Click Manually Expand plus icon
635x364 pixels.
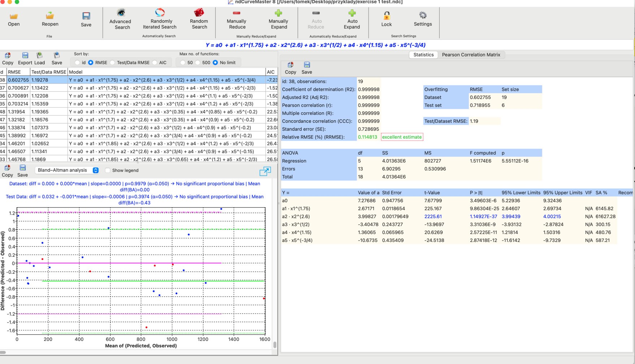click(x=278, y=13)
